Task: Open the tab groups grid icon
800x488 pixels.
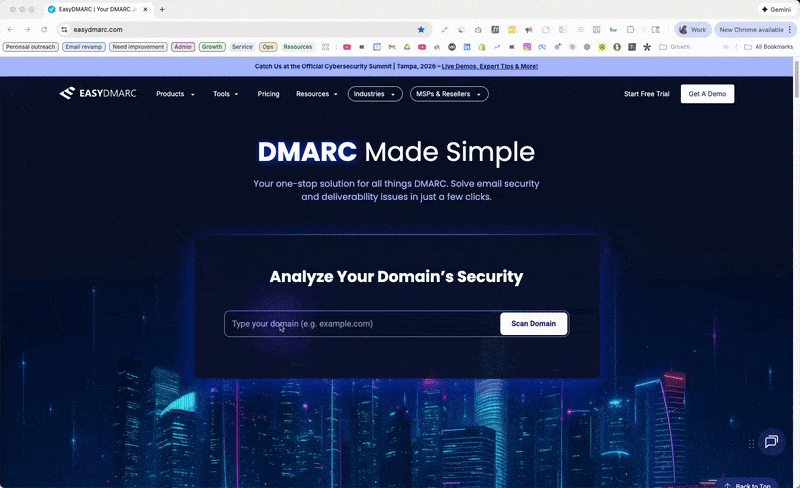Action: tap(326, 47)
